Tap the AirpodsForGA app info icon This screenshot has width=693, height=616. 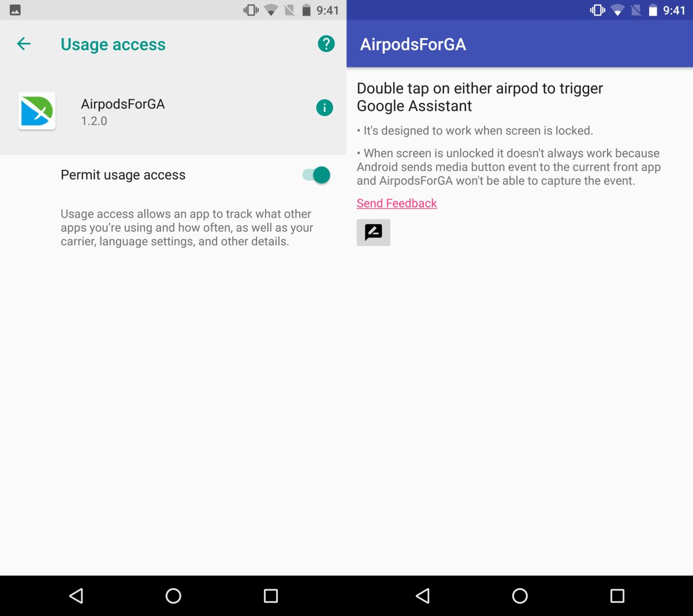click(x=325, y=107)
